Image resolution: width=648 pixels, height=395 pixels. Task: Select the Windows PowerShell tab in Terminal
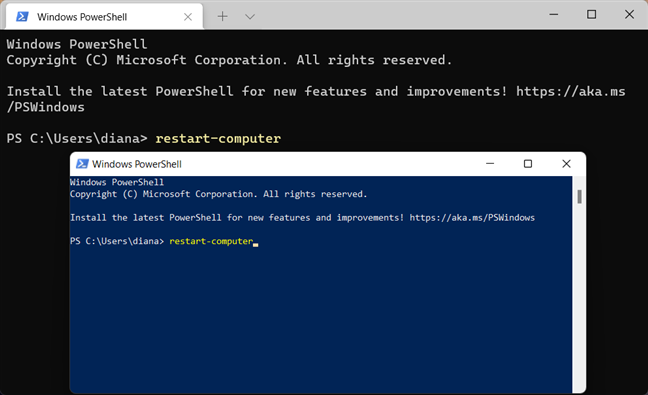pos(104,17)
